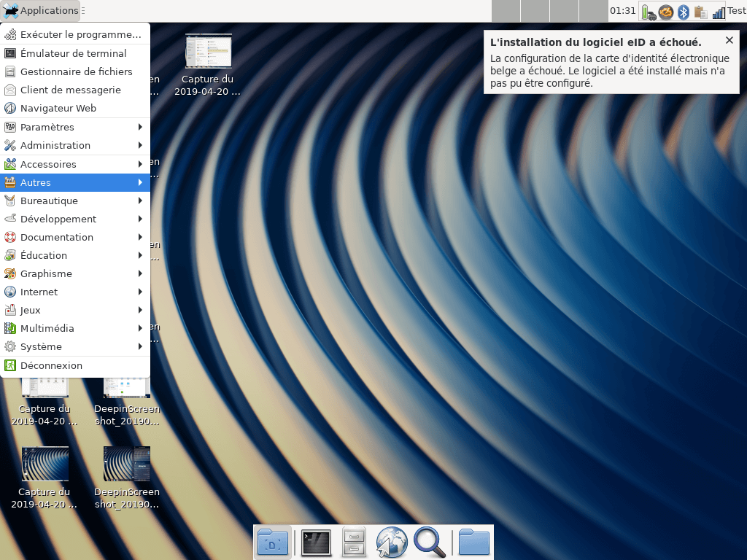Click the green exit Déconnexion icon
This screenshot has height=560, width=747.
point(10,365)
